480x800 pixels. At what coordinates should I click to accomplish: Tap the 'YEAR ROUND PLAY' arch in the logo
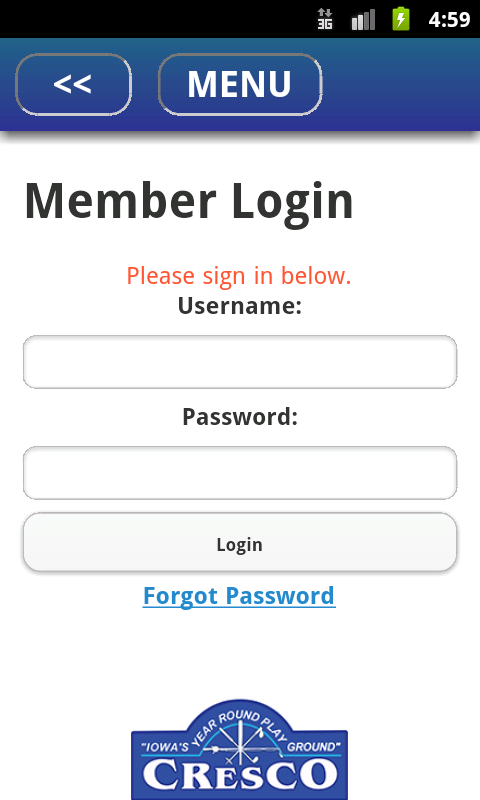240,724
